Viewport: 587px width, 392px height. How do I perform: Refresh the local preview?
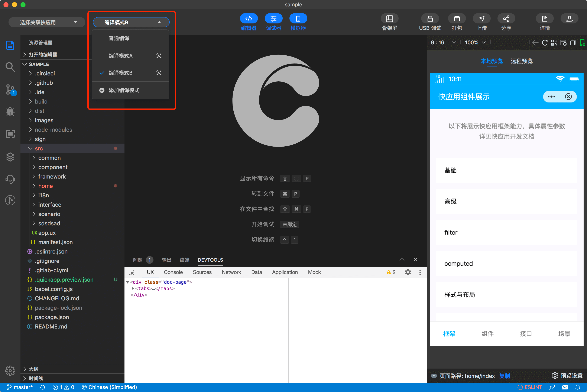click(545, 42)
